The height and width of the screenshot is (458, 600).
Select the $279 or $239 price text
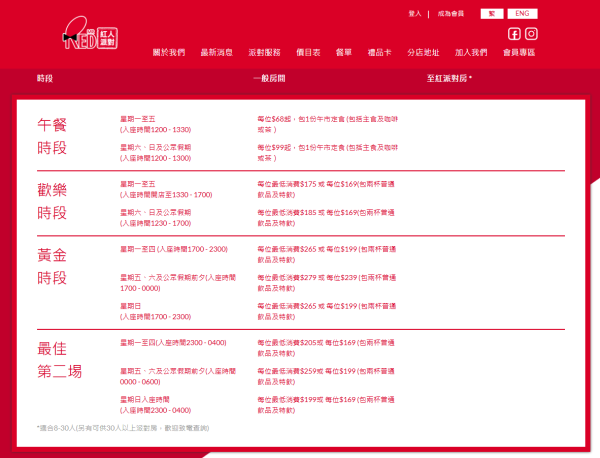(326, 283)
